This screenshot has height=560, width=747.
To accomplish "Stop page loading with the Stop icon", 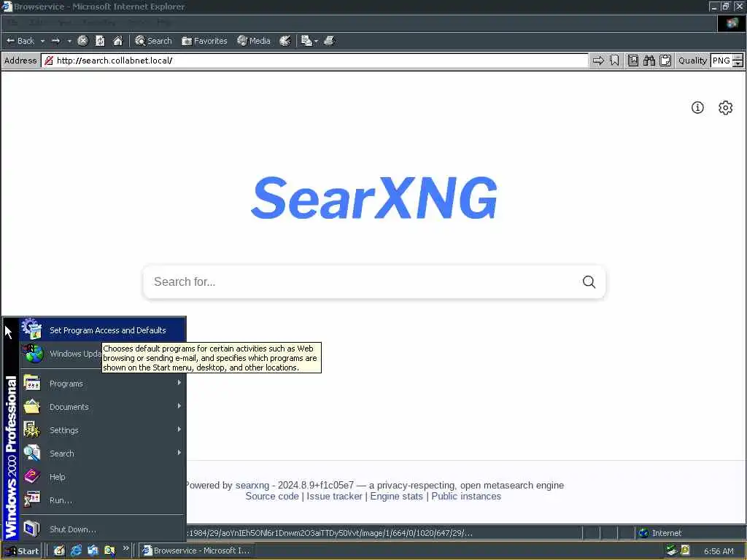I will coord(82,41).
